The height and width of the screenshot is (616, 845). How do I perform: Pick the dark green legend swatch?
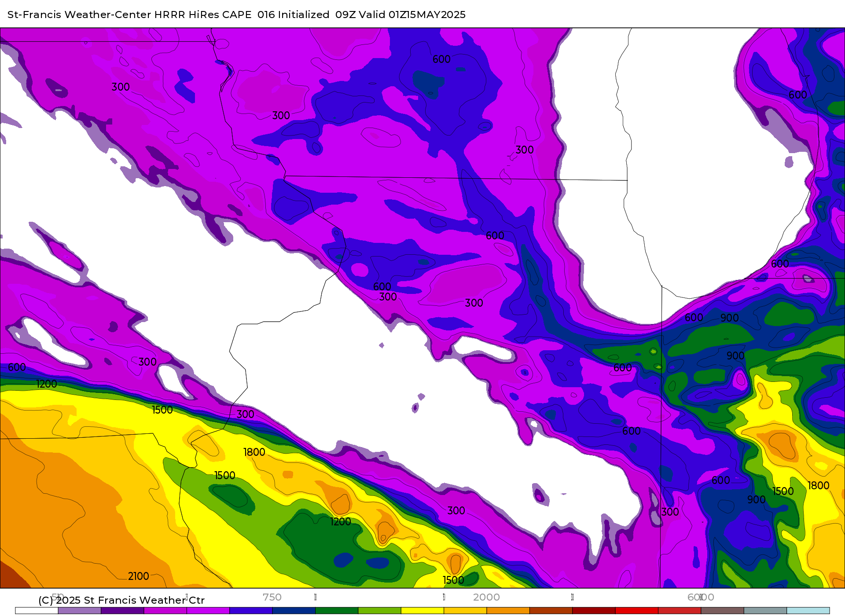click(337, 611)
